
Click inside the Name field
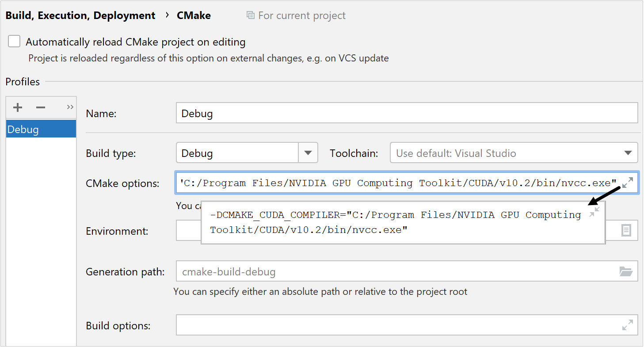pyautogui.click(x=398, y=113)
